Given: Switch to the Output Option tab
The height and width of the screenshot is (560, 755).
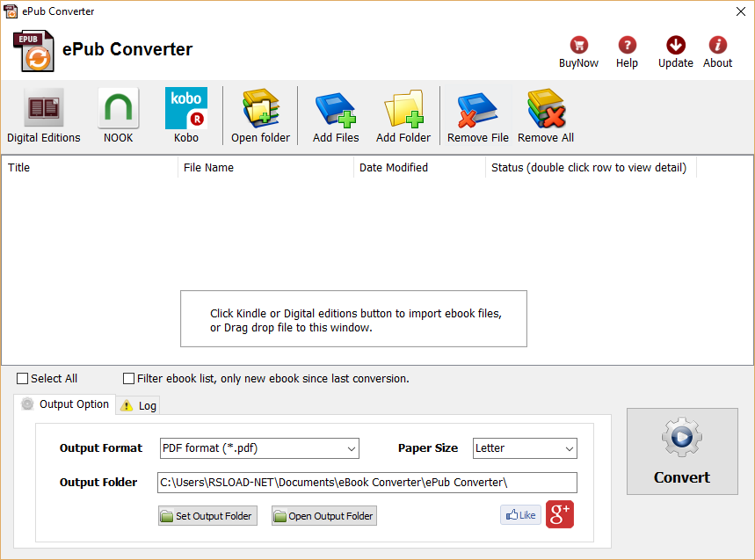Looking at the screenshot, I should [65, 404].
